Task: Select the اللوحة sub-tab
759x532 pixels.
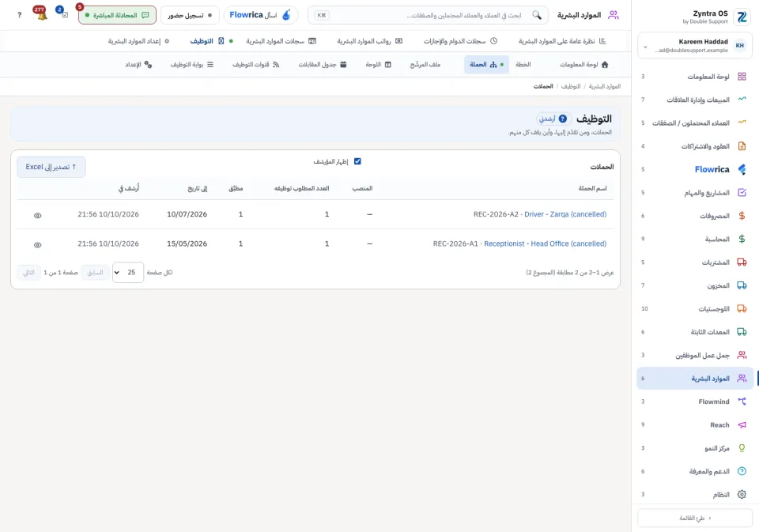Action: 378,64
